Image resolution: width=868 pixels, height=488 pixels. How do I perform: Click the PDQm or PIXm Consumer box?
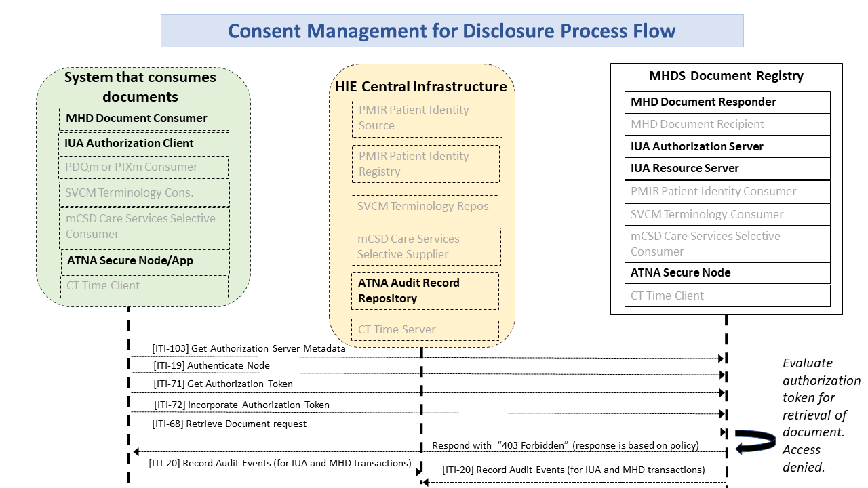click(144, 167)
